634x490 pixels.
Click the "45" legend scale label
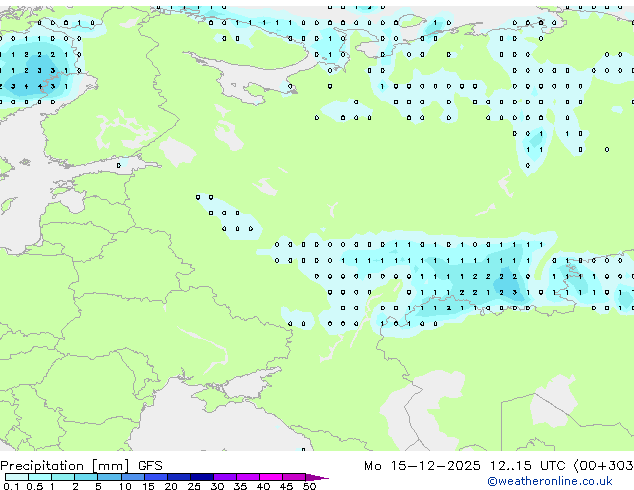pyautogui.click(x=286, y=486)
